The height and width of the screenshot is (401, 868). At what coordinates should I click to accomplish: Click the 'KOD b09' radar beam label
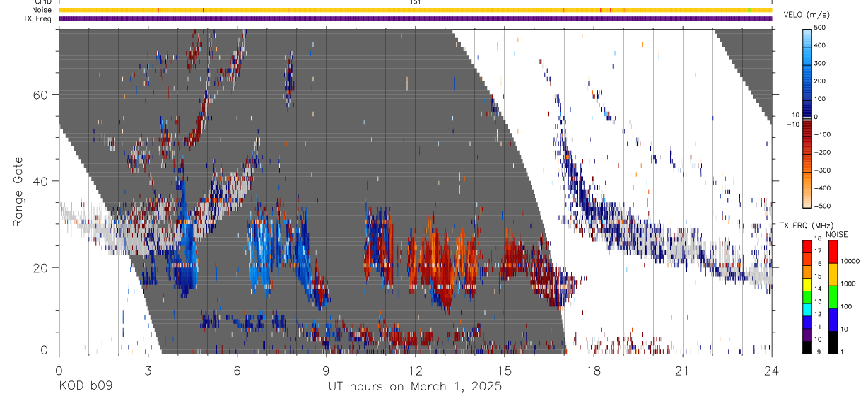point(85,387)
